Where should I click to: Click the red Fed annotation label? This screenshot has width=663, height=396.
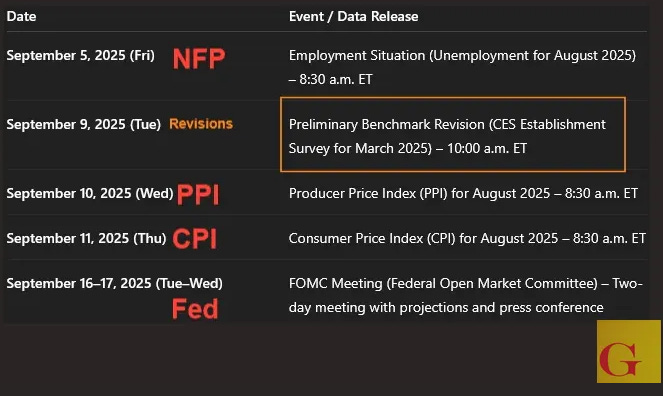pos(195,309)
